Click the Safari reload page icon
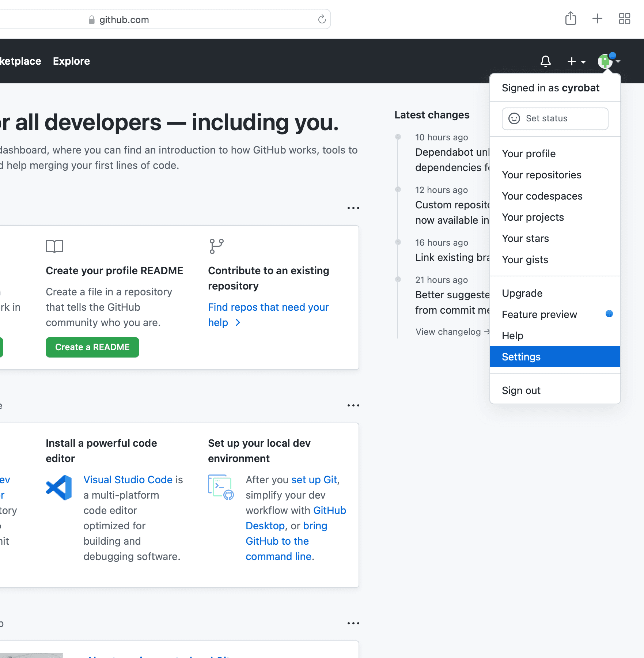The width and height of the screenshot is (644, 658). point(322,19)
